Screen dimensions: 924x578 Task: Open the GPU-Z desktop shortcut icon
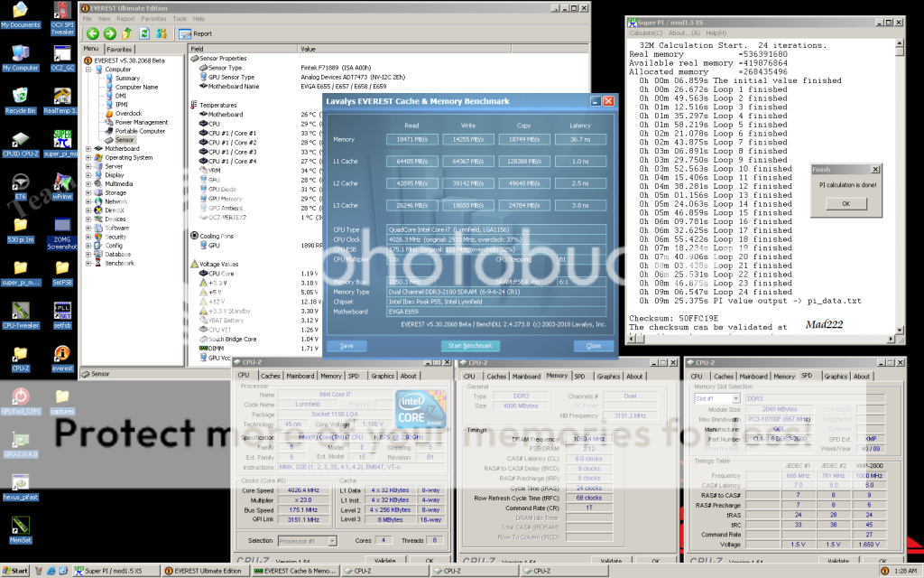tap(20, 441)
